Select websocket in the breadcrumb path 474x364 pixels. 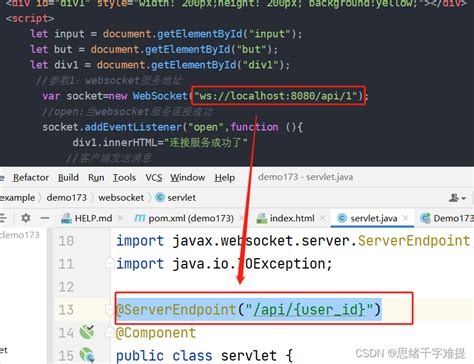click(x=121, y=198)
